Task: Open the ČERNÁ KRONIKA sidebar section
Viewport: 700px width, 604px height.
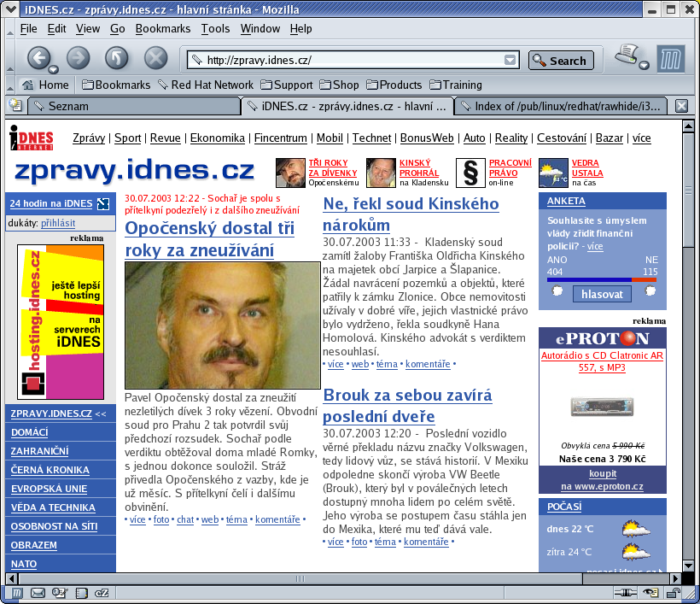Action: tap(50, 470)
